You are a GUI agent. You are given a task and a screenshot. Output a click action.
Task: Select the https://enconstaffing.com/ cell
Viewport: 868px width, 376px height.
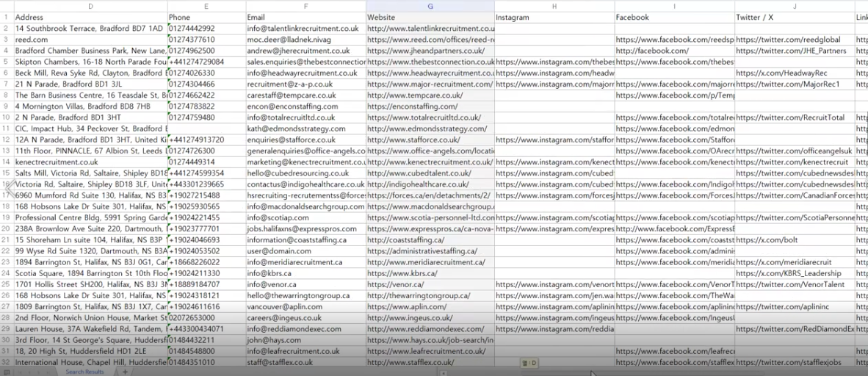click(x=430, y=106)
